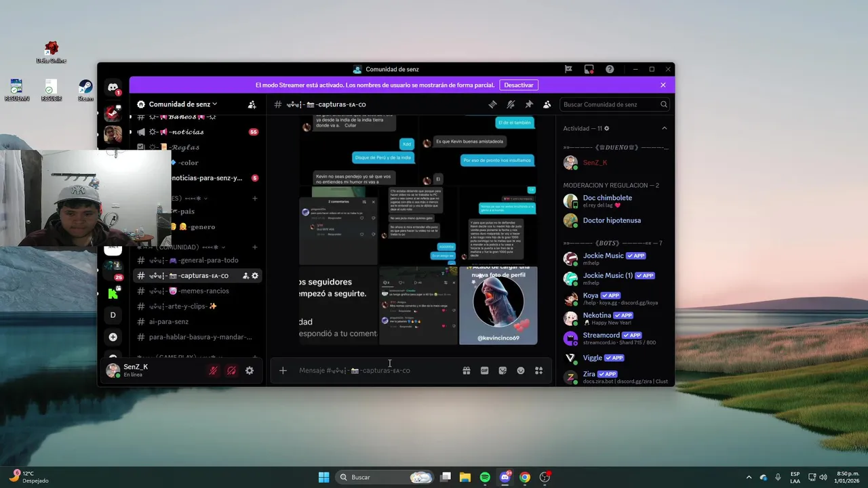Open Streamcord bot profile
The image size is (868, 488).
(x=615, y=338)
